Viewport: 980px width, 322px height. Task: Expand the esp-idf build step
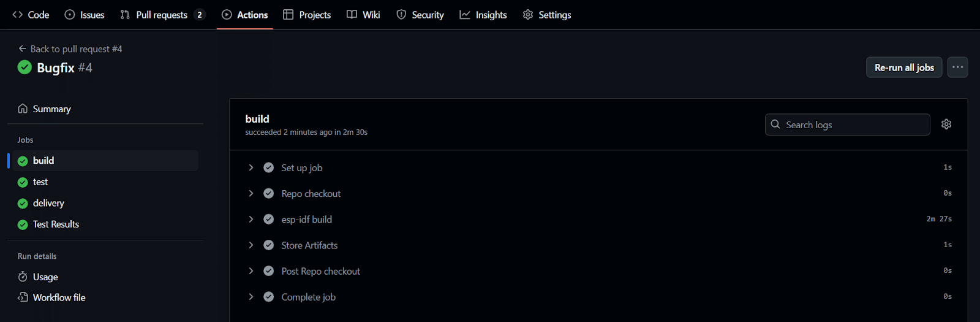251,219
